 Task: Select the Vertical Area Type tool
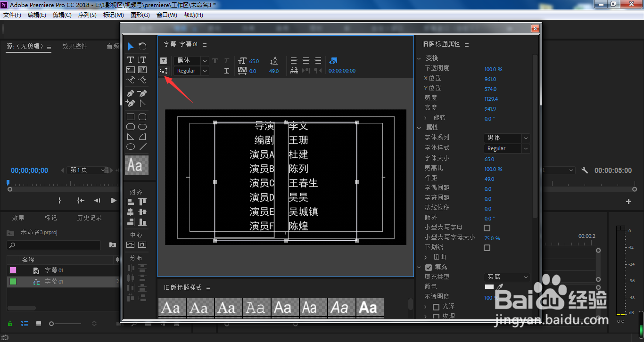(x=142, y=70)
